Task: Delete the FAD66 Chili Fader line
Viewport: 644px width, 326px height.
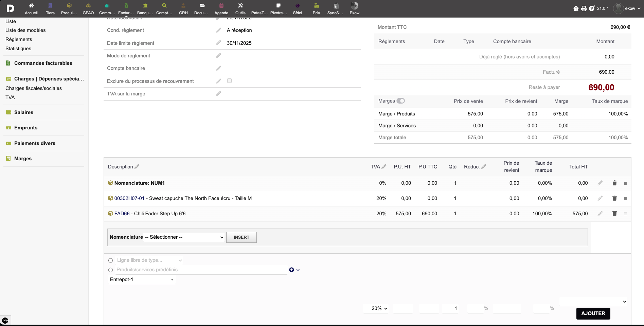Action: pyautogui.click(x=614, y=214)
